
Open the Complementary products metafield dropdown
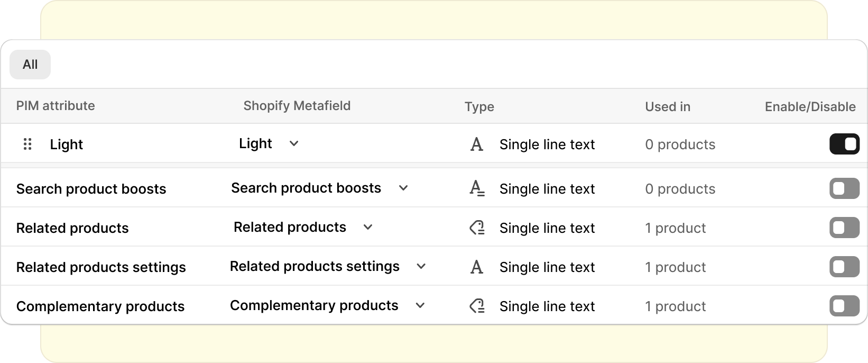pos(420,305)
